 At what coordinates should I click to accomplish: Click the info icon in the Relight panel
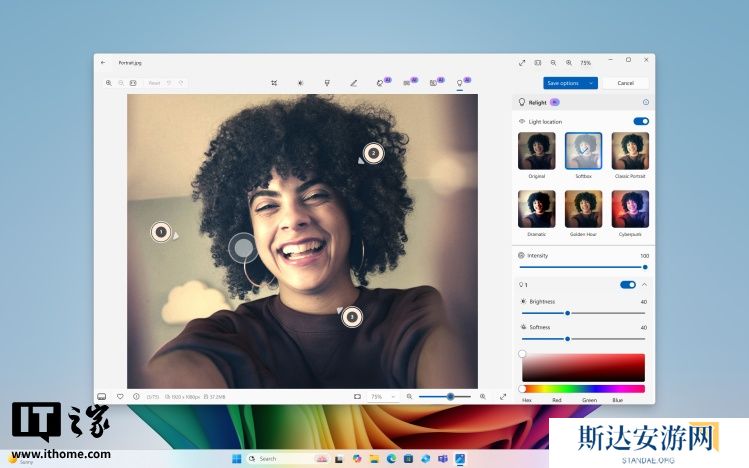pyautogui.click(x=645, y=102)
